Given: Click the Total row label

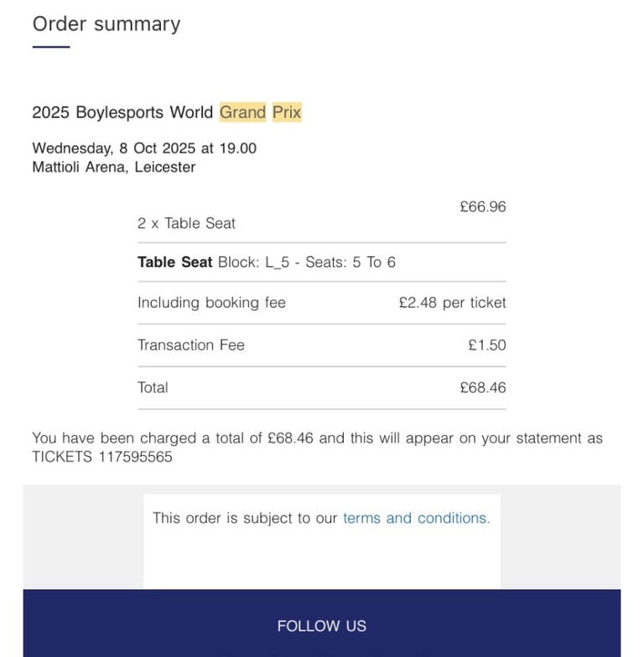Looking at the screenshot, I should tap(153, 387).
